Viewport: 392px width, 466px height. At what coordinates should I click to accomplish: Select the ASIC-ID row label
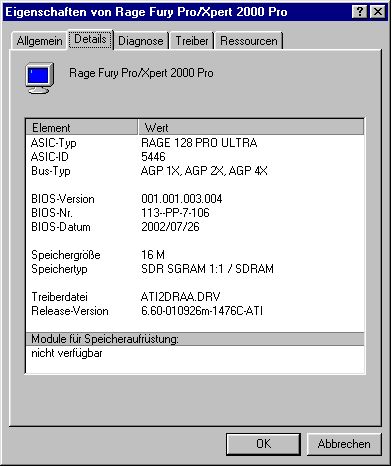coord(49,157)
